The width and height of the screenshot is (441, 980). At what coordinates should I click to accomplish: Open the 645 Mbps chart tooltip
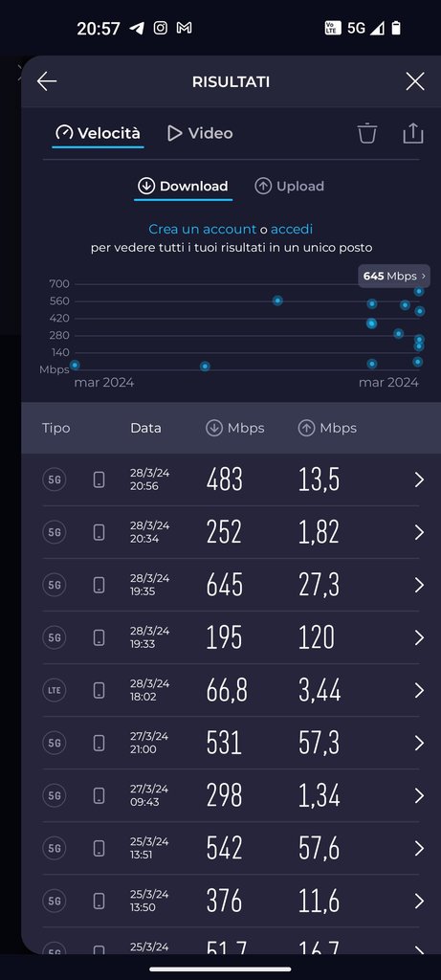[x=394, y=277]
